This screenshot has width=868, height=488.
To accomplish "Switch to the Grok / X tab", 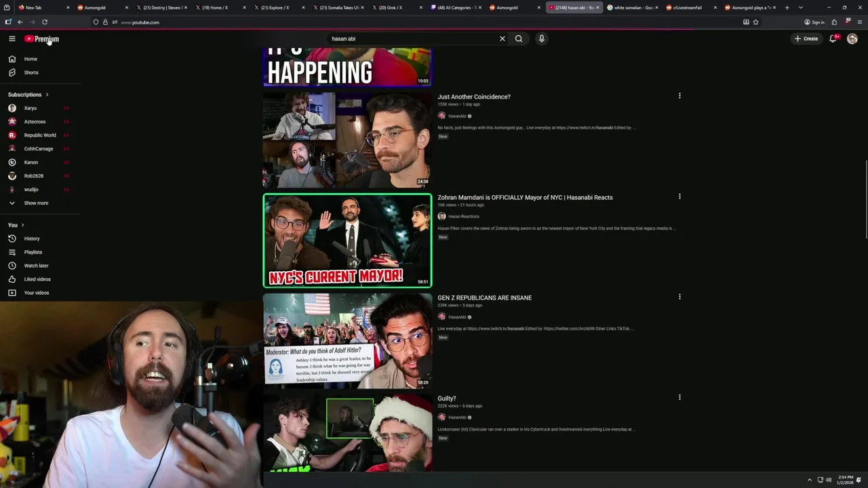I will pyautogui.click(x=397, y=7).
